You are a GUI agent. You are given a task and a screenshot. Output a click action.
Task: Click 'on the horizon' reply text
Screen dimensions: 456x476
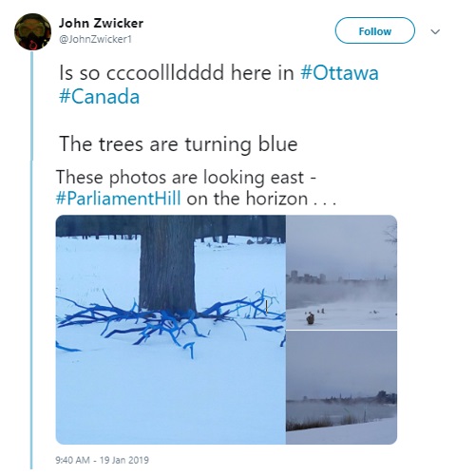(247, 199)
